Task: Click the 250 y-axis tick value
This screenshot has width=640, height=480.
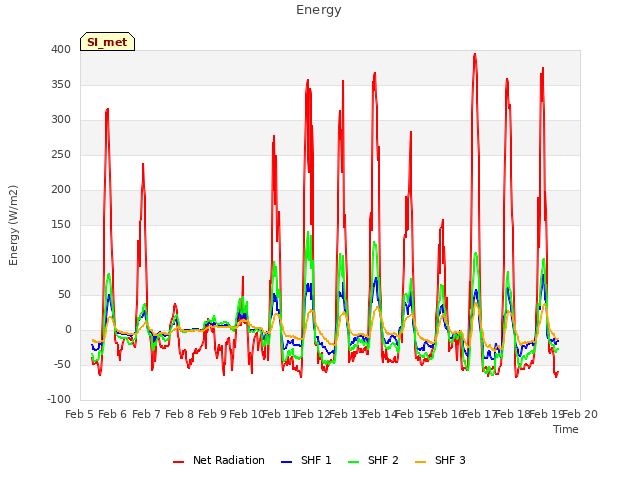Action: coord(61,155)
